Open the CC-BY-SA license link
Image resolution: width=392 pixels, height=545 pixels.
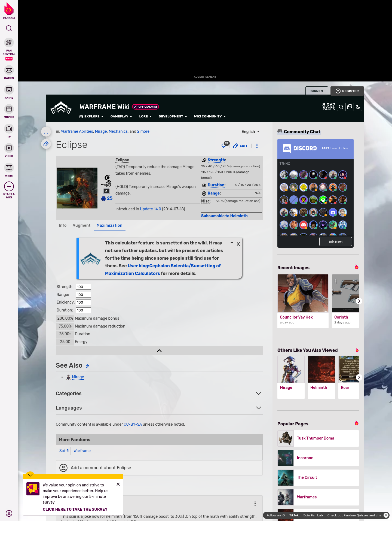tap(133, 424)
